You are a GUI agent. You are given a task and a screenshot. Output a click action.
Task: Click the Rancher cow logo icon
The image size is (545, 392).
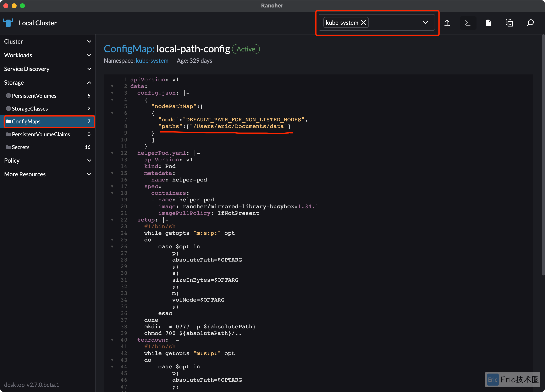point(8,23)
